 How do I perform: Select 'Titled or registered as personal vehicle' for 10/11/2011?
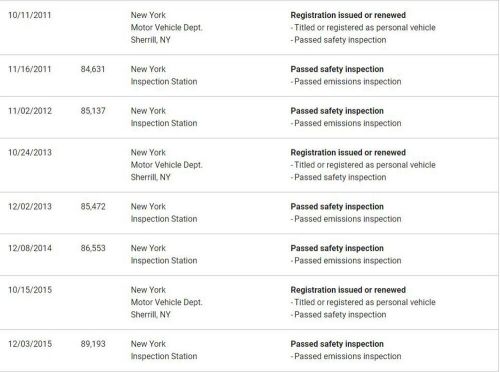click(365, 28)
